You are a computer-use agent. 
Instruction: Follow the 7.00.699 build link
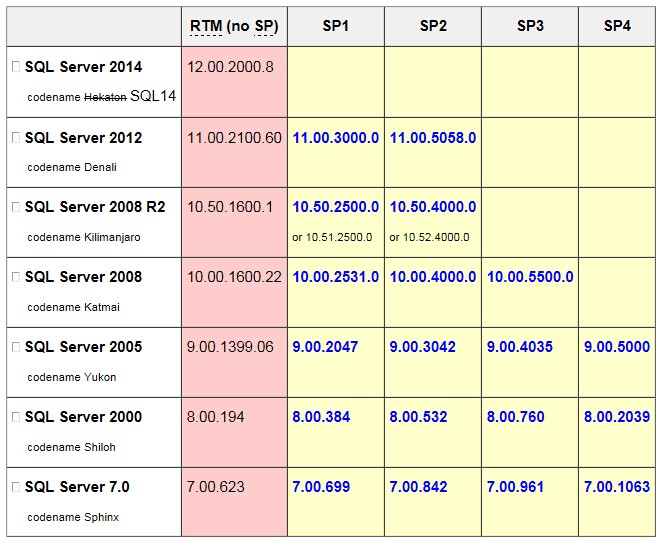321,487
